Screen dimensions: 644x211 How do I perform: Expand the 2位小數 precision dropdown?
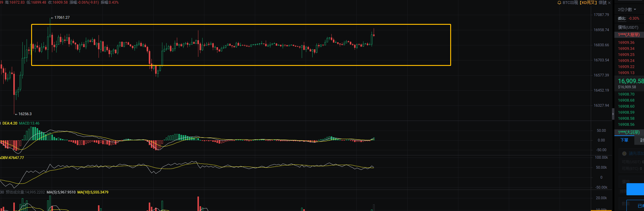[627, 10]
